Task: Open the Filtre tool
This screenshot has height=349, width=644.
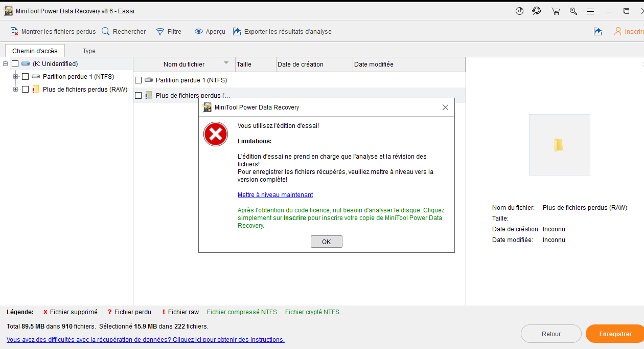Action: [169, 31]
